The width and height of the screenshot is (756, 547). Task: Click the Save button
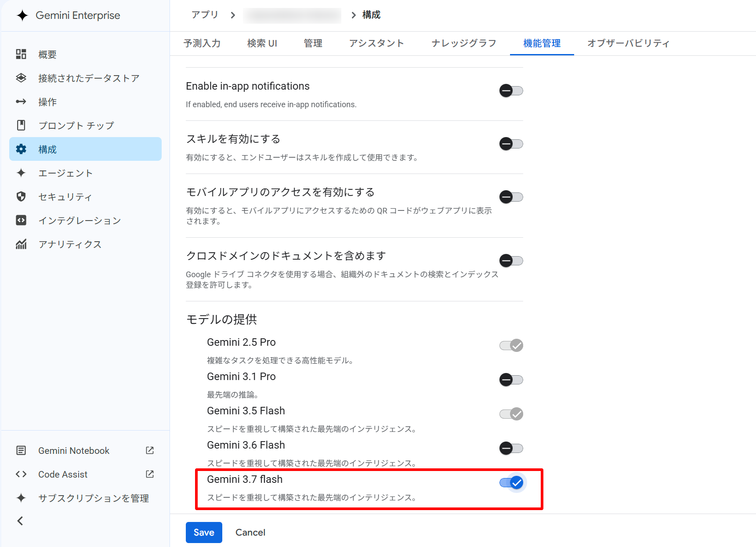204,533
